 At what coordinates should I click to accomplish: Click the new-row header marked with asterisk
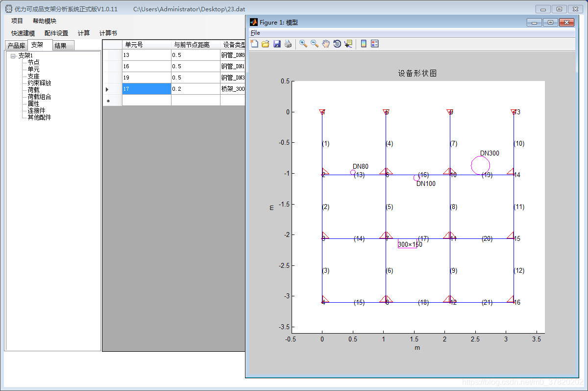(x=112, y=100)
